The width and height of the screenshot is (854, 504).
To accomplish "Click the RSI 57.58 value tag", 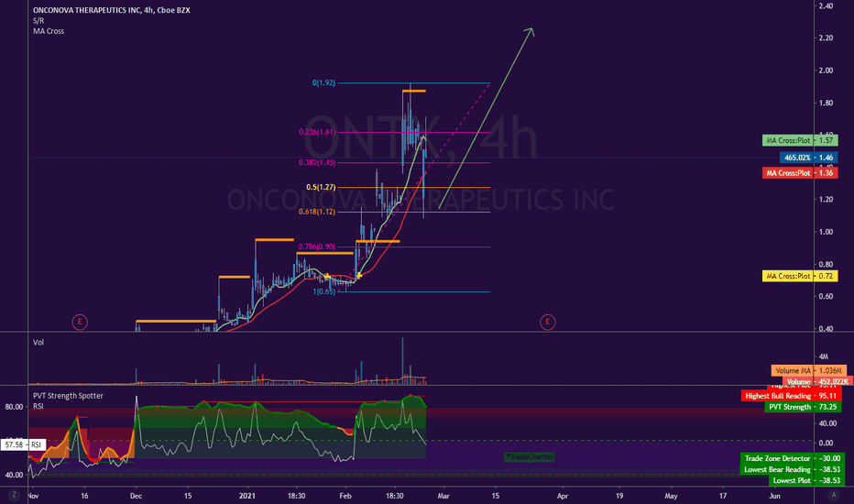I will pos(24,444).
